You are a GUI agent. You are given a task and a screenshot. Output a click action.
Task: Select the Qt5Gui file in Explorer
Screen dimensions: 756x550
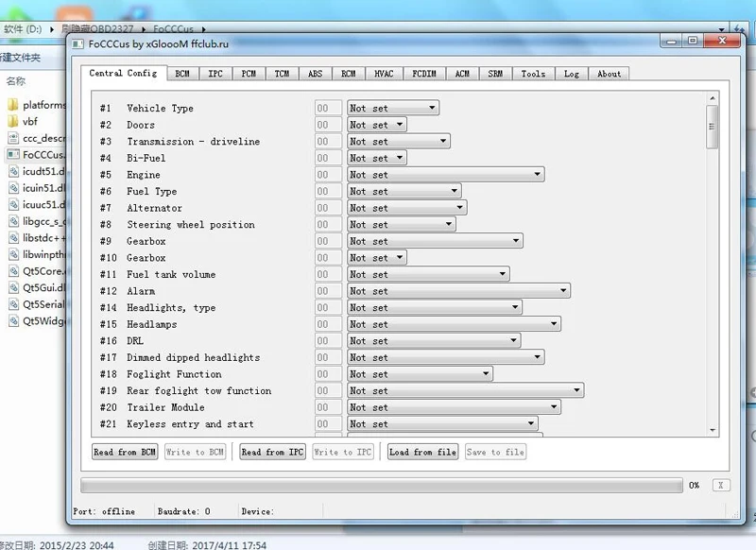pos(37,288)
